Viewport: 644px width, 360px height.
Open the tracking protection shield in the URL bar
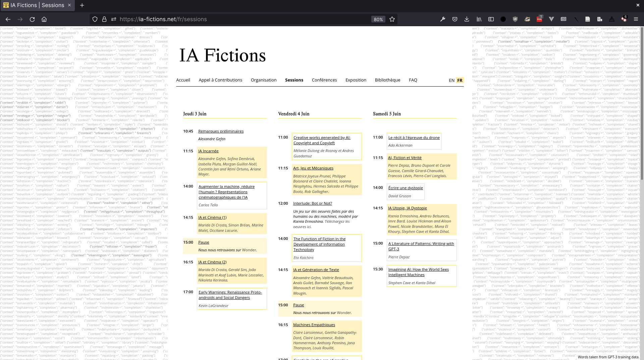pyautogui.click(x=95, y=19)
